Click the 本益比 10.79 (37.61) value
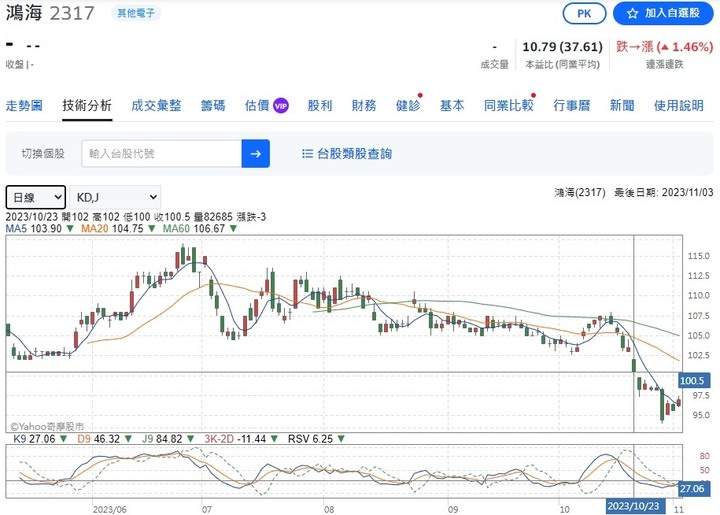The height and width of the screenshot is (515, 720). click(562, 47)
